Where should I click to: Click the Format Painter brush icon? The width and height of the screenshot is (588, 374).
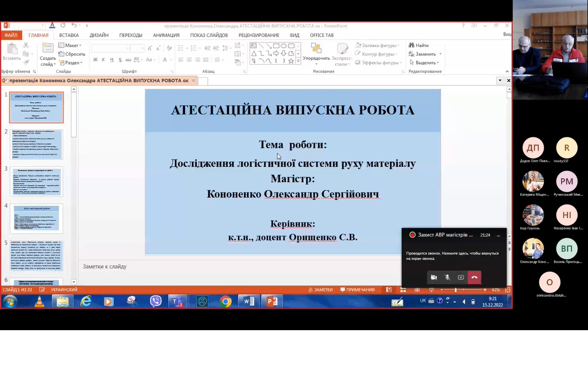(x=26, y=62)
